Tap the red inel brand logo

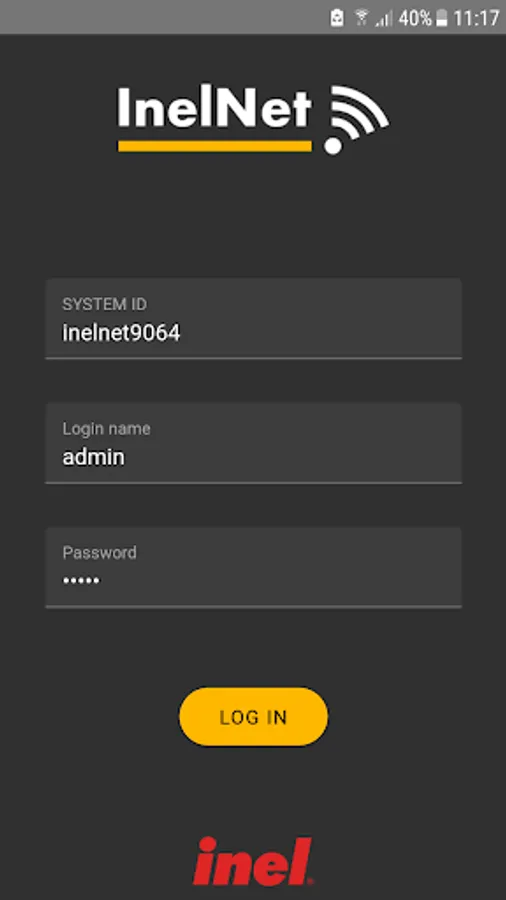point(253,861)
